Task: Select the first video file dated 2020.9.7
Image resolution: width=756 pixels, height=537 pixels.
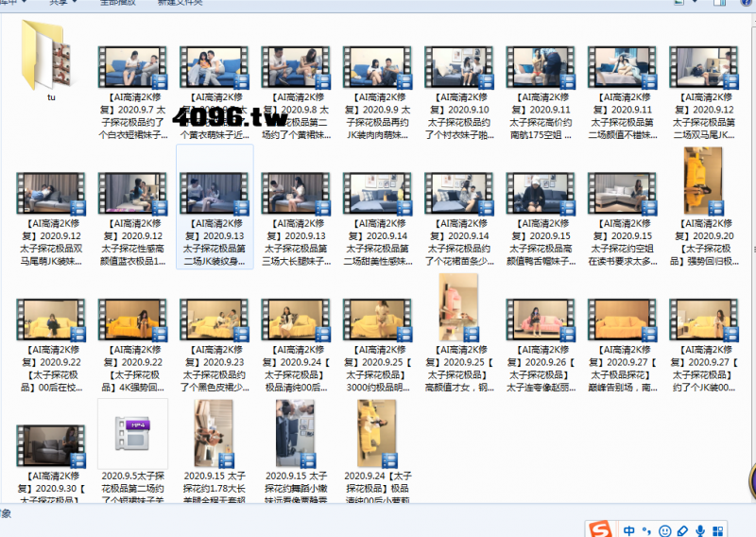Action: click(x=132, y=68)
